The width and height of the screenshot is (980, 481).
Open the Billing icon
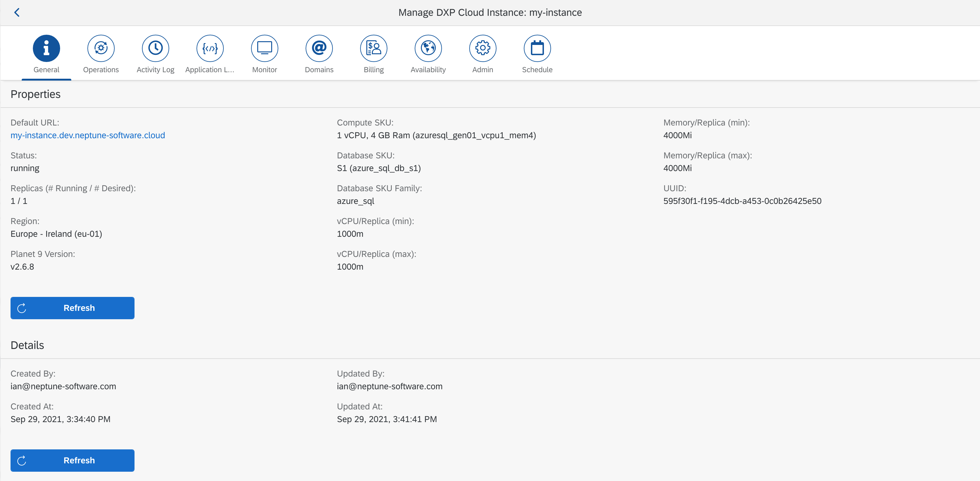coord(373,48)
